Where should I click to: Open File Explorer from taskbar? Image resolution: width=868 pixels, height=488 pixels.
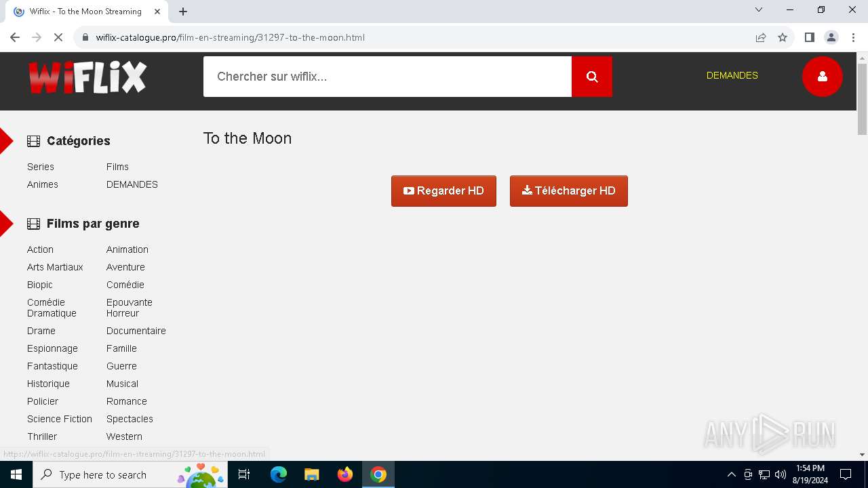pos(312,474)
